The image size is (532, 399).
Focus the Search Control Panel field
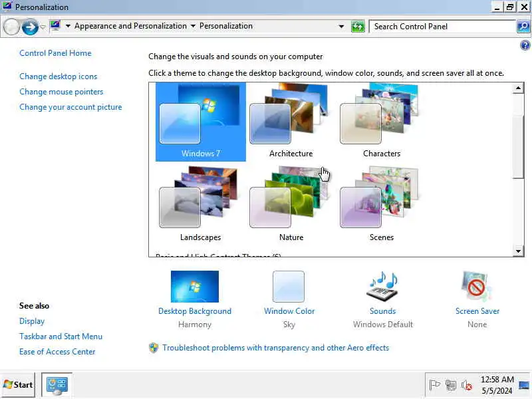point(442,27)
